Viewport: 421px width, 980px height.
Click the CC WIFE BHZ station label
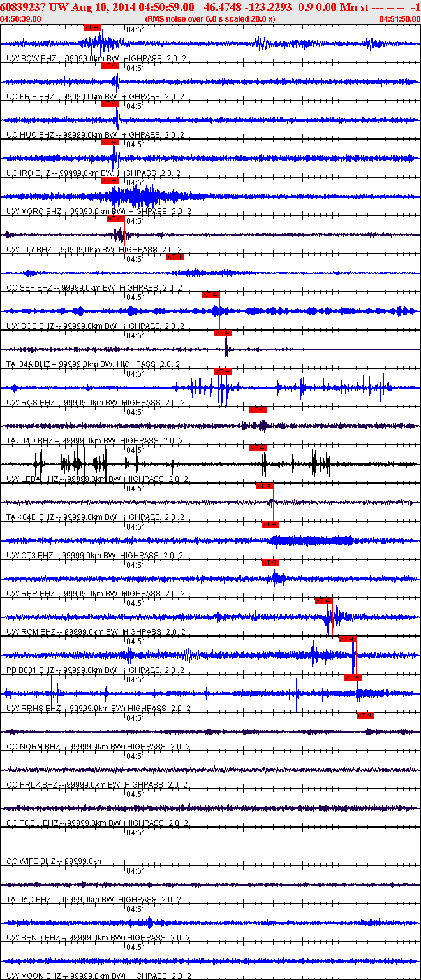[31, 861]
